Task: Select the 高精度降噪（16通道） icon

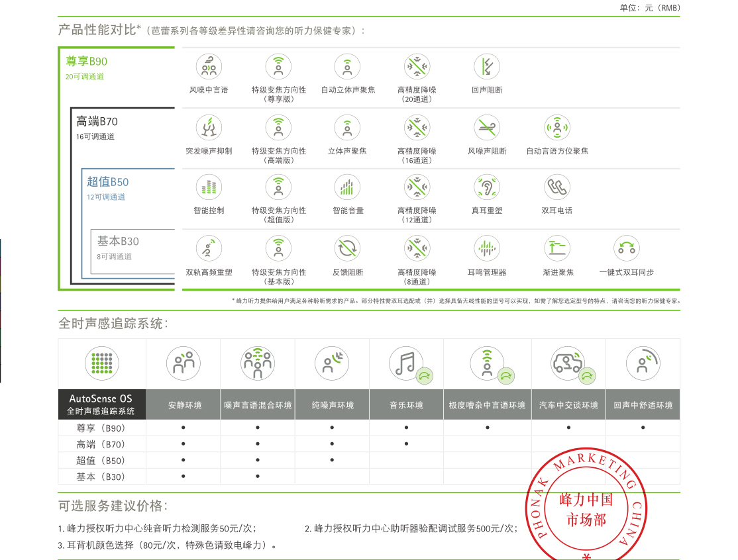Action: 417,127
